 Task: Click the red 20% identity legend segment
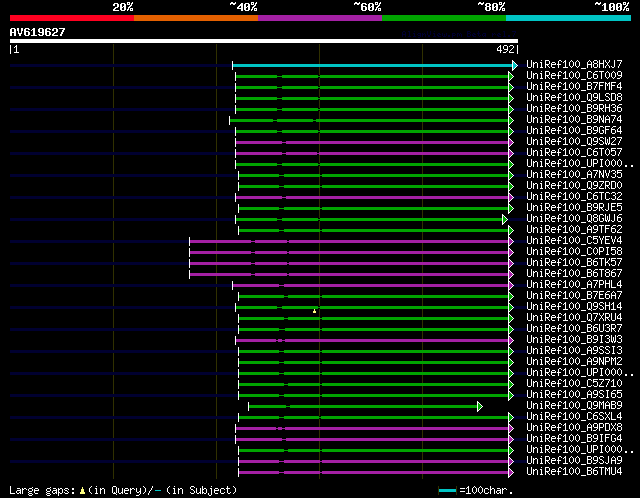(72, 18)
